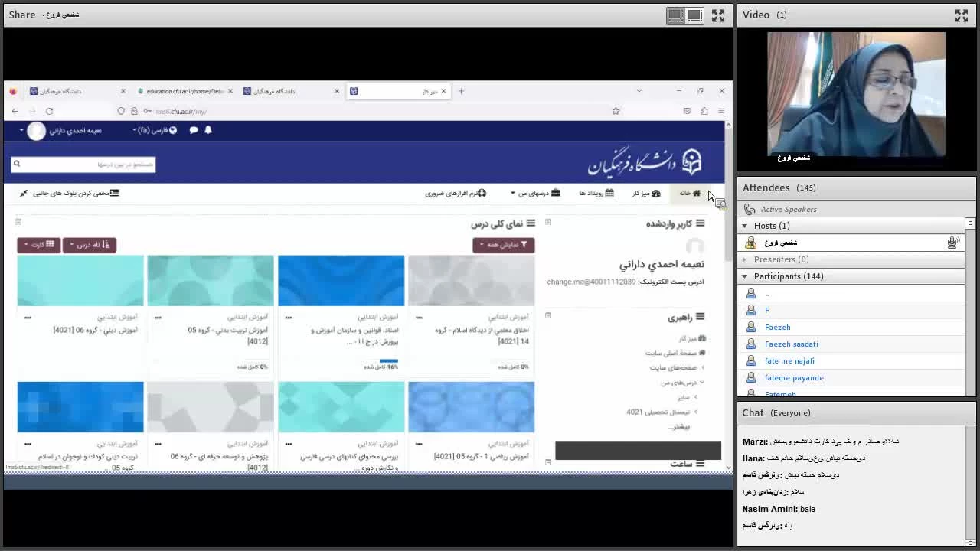
Task: Click the Share pod full screen icon
Action: [717, 15]
